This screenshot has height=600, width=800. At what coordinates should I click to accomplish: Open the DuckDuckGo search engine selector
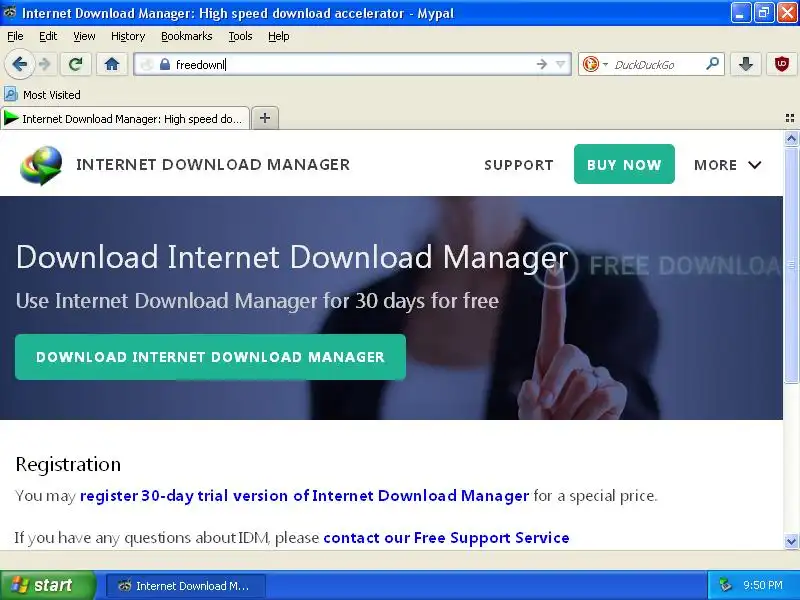tap(595, 64)
